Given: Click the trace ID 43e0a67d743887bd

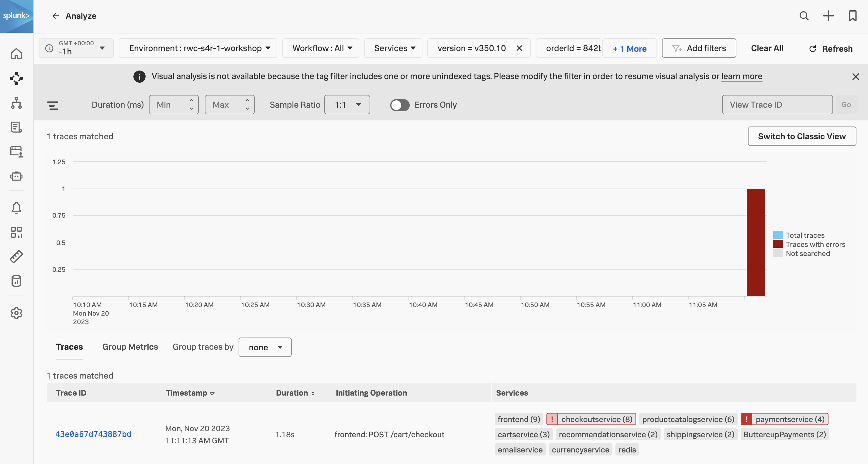Looking at the screenshot, I should [93, 434].
